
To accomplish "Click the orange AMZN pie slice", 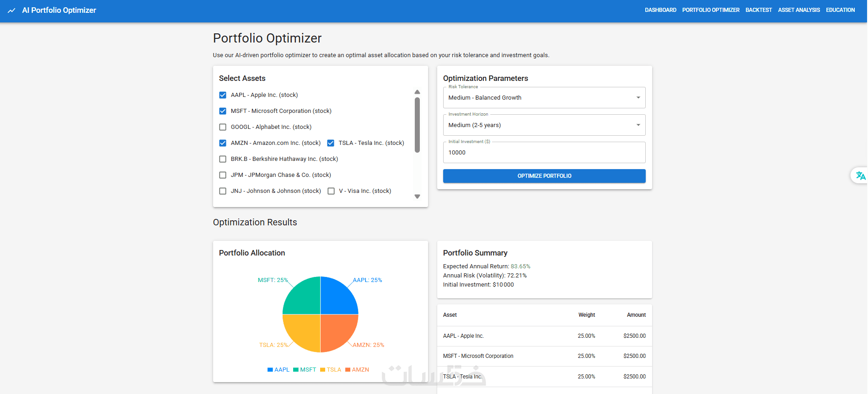I will click(339, 333).
